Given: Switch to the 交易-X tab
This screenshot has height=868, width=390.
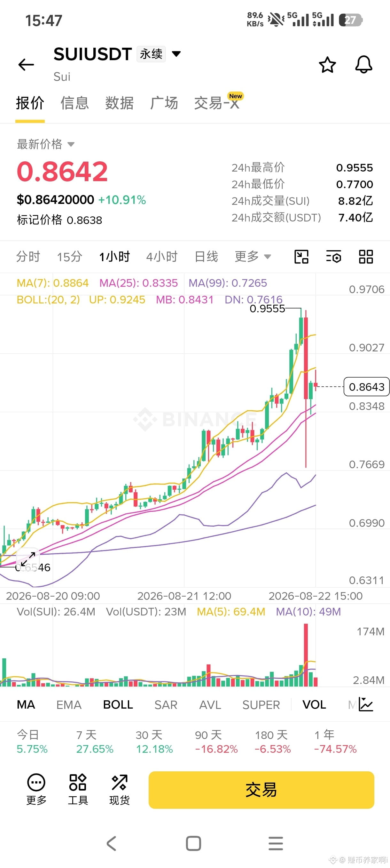Looking at the screenshot, I should tap(217, 103).
